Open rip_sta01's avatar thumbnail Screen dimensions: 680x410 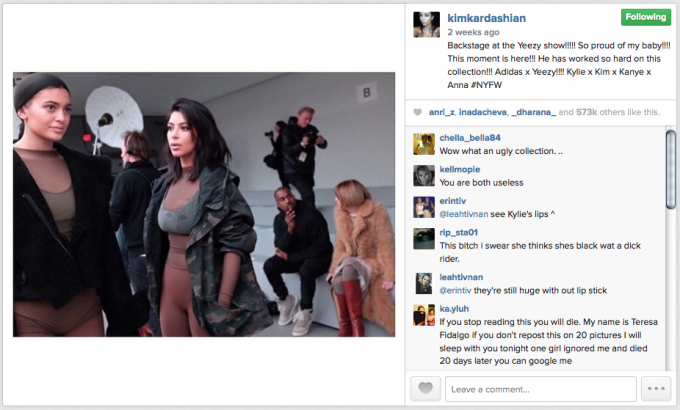(x=424, y=239)
